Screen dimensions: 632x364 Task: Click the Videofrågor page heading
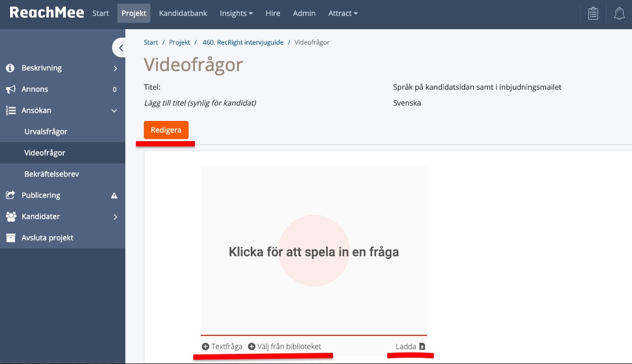[x=193, y=65]
